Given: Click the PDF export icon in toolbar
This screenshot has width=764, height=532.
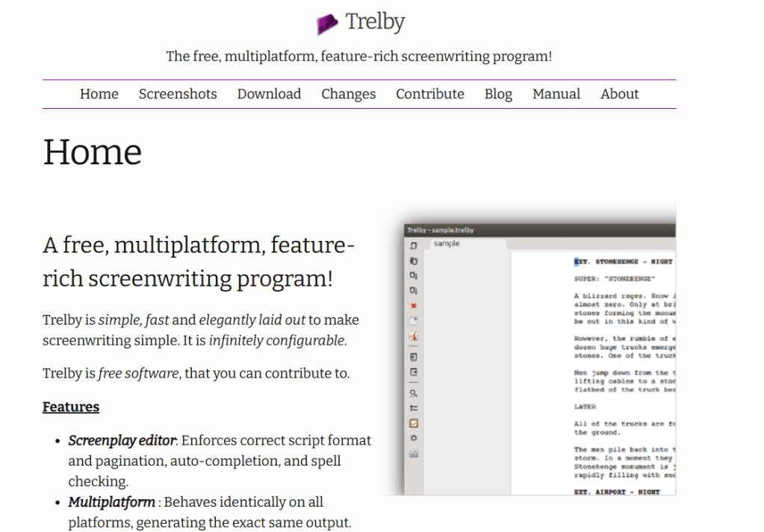Looking at the screenshot, I should pyautogui.click(x=414, y=337).
